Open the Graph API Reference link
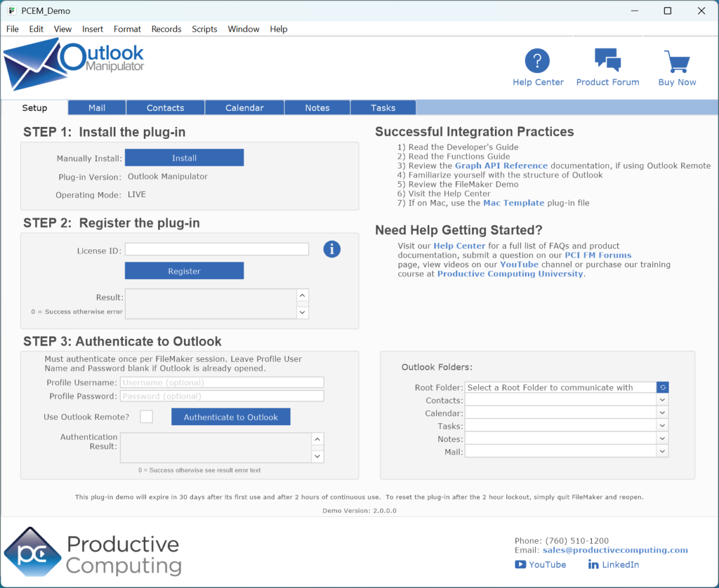 click(502, 165)
